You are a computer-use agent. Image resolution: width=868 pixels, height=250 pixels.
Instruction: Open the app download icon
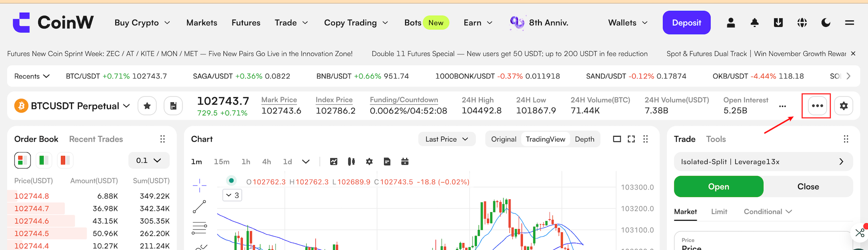point(778,23)
